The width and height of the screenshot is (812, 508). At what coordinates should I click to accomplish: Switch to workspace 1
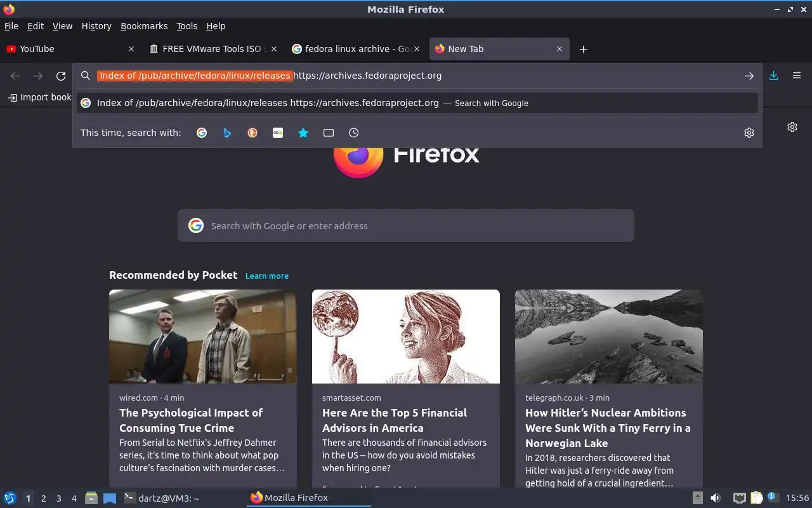(x=28, y=498)
